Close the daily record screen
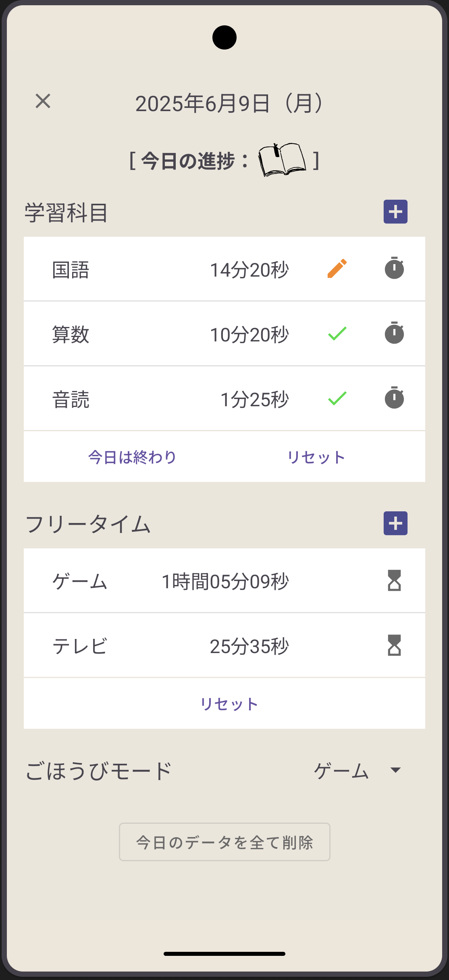 click(x=43, y=101)
